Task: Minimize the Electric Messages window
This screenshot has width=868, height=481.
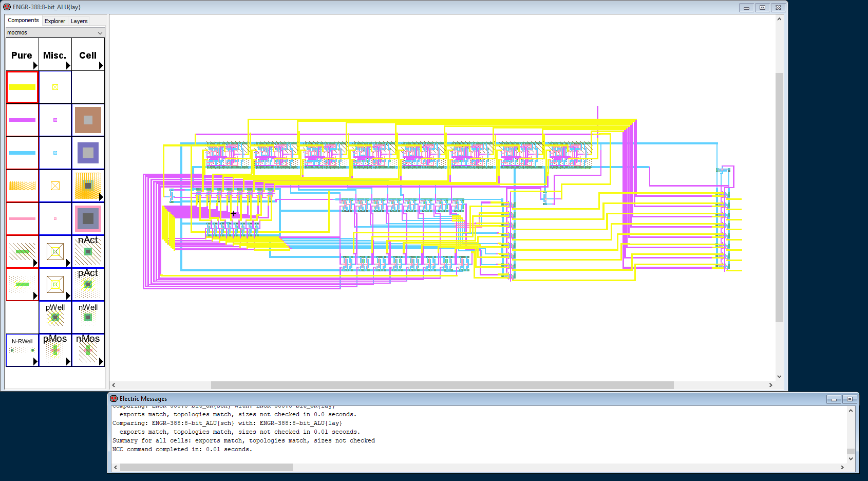Action: pyautogui.click(x=834, y=399)
